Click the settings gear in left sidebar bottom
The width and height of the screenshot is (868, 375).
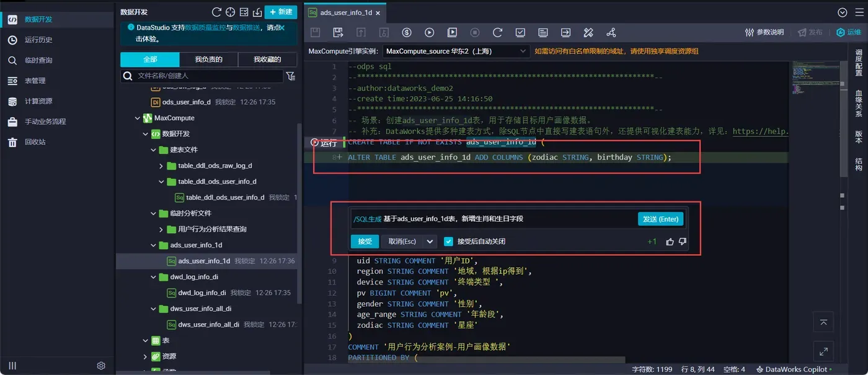click(x=101, y=366)
